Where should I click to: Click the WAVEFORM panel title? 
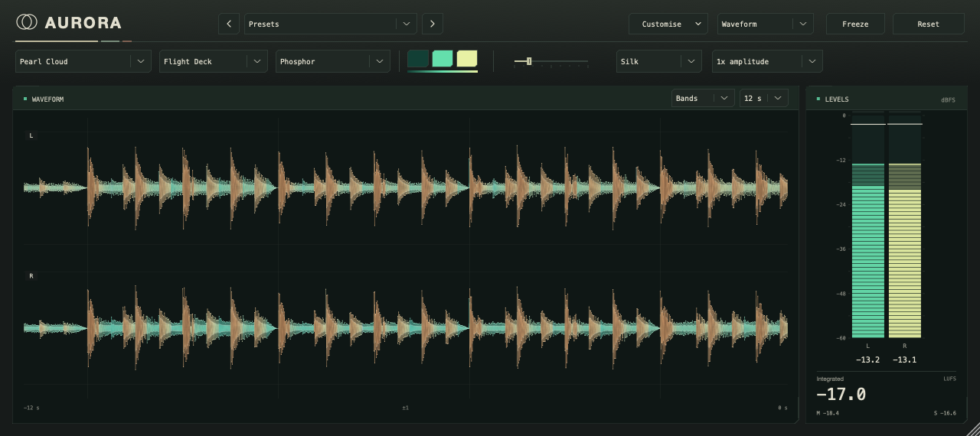pos(47,99)
